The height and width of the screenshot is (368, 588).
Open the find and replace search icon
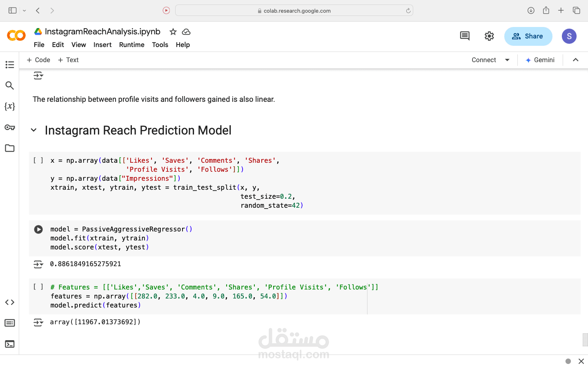[x=10, y=85]
